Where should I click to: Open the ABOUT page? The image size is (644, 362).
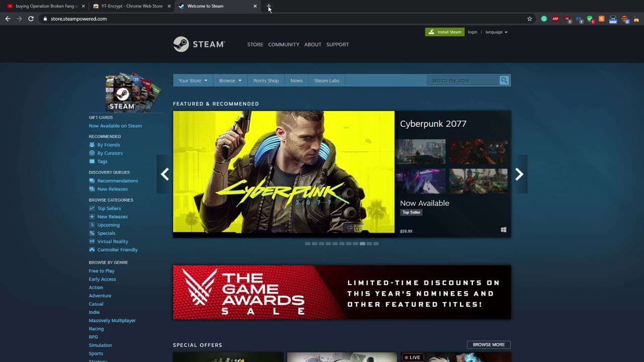click(x=312, y=44)
